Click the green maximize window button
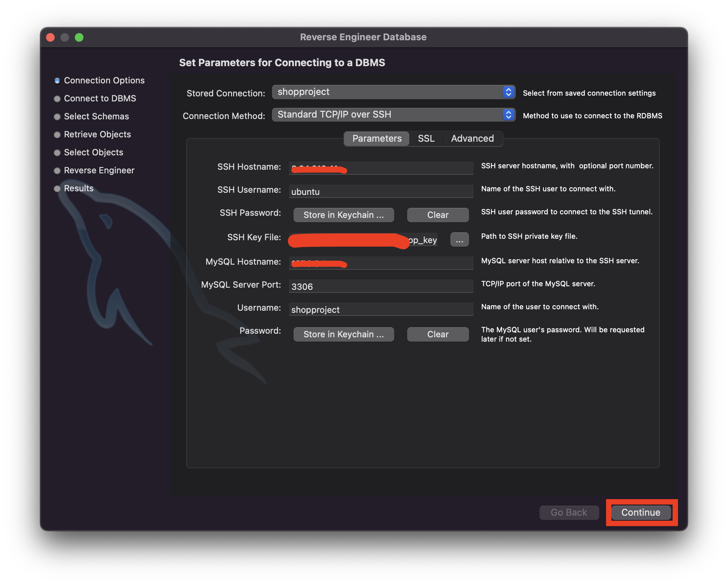This screenshot has width=728, height=584. [x=79, y=37]
